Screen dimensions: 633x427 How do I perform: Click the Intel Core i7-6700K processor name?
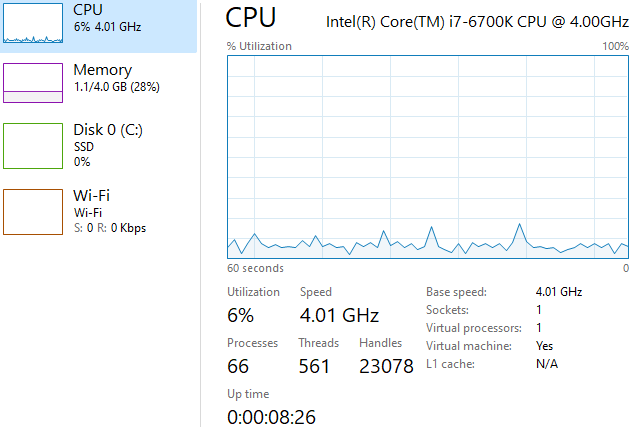477,20
